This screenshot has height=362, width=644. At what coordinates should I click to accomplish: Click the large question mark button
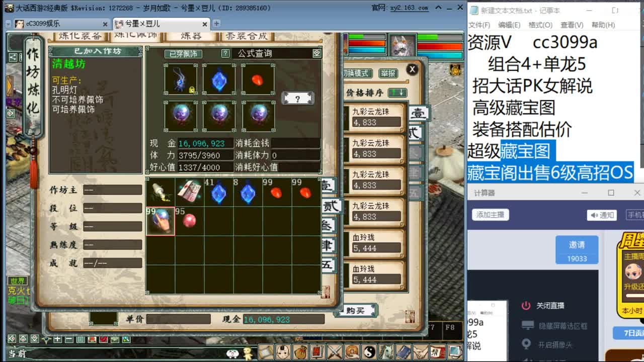[298, 99]
